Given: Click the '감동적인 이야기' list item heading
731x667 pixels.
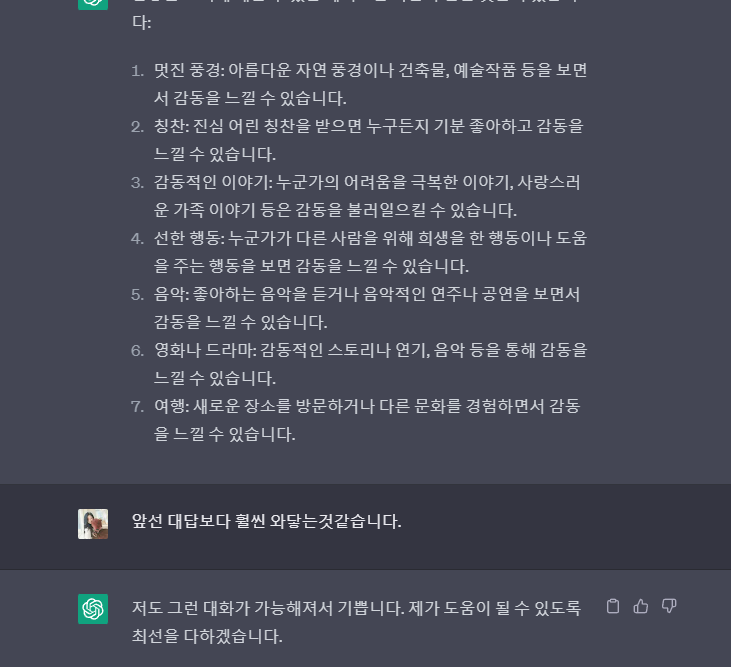Looking at the screenshot, I should (211, 182).
